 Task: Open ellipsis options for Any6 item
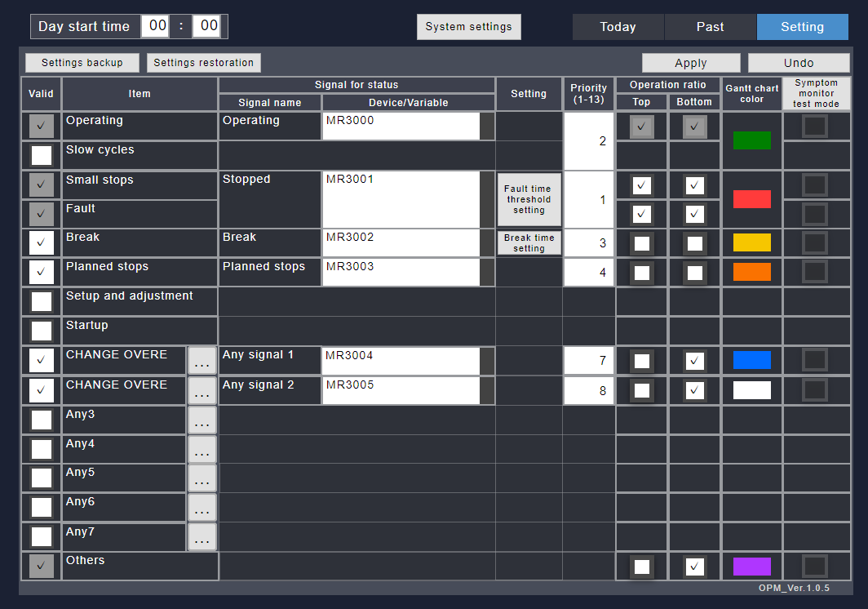[x=201, y=508]
